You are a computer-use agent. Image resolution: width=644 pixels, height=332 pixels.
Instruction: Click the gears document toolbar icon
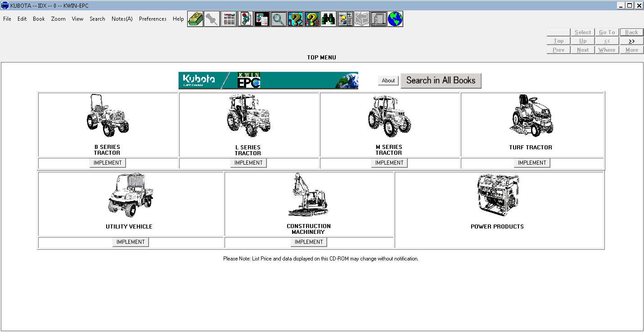coord(245,19)
